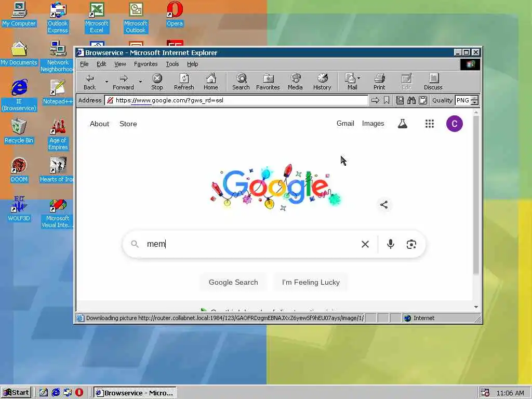The width and height of the screenshot is (532, 399).
Task: Select the DOOM desktop icon
Action: coord(19,170)
